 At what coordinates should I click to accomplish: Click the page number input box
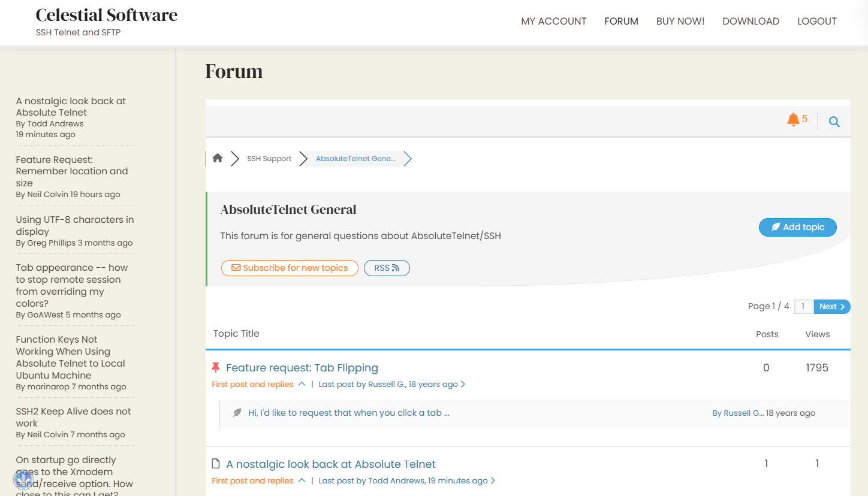coord(803,307)
